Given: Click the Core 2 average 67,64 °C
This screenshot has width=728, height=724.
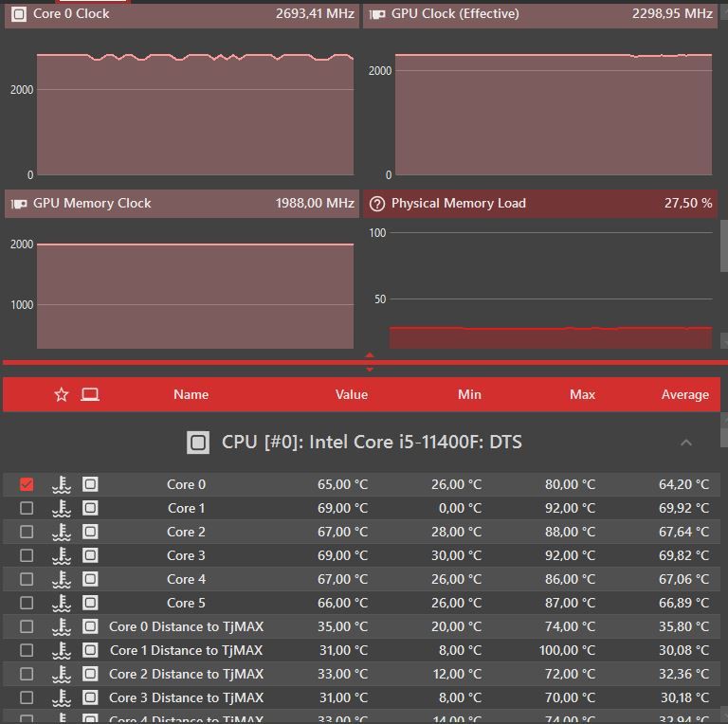Looking at the screenshot, I should (683, 532).
